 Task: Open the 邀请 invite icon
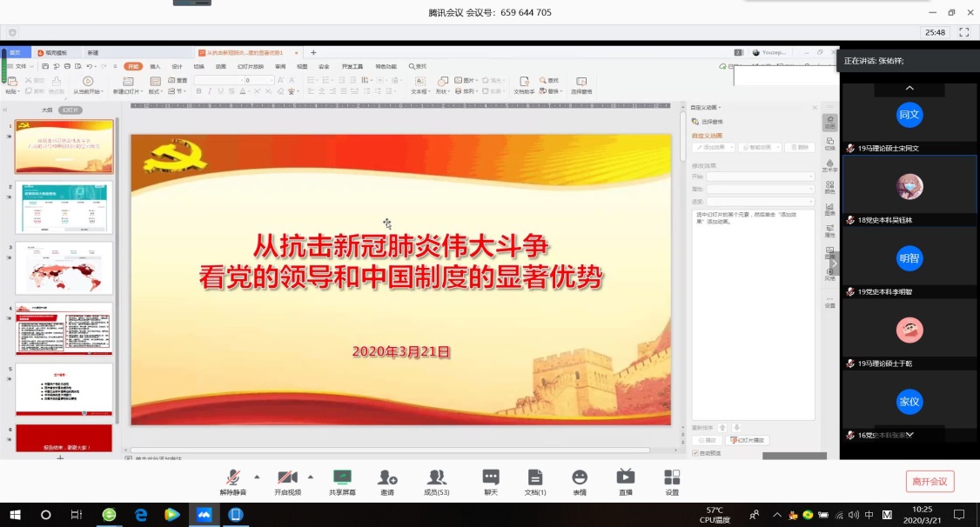[x=387, y=477]
